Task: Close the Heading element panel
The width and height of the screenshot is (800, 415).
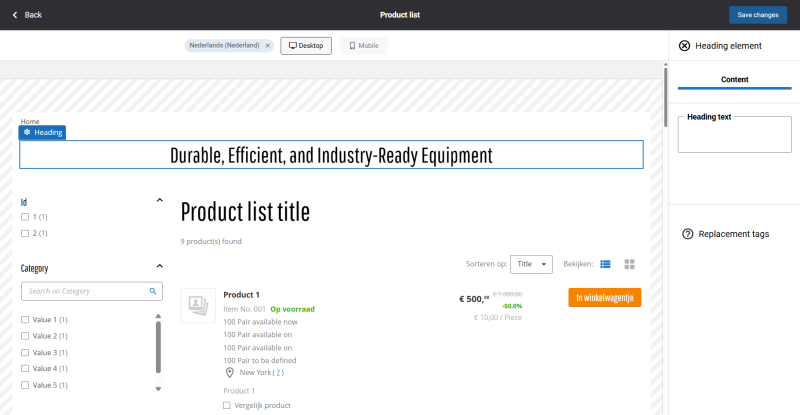Action: pyautogui.click(x=684, y=46)
